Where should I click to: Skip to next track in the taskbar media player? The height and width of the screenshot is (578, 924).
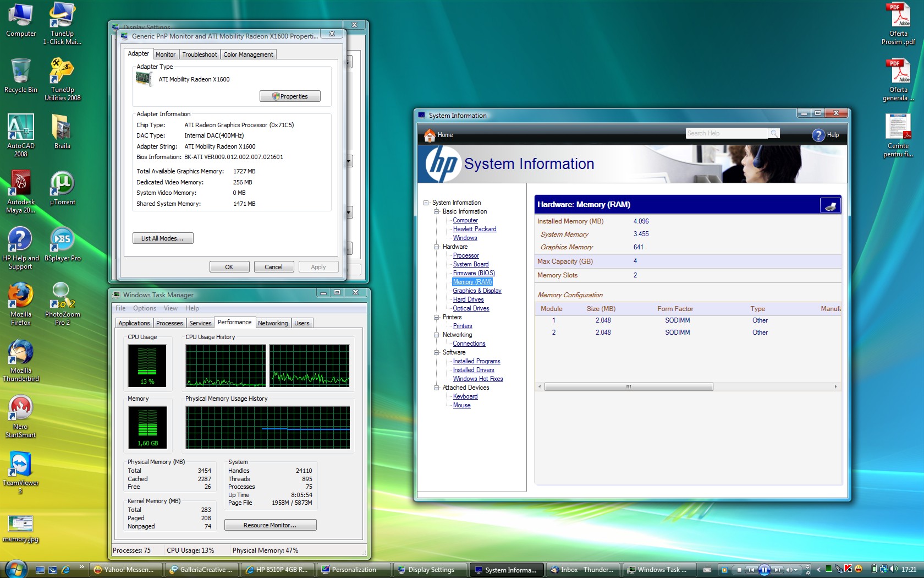tap(777, 570)
